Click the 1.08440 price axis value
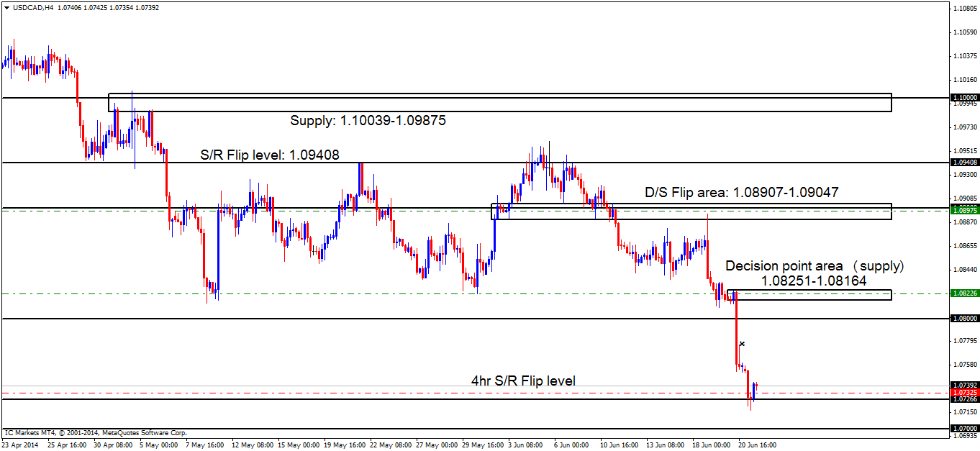The width and height of the screenshot is (980, 451). [x=964, y=270]
